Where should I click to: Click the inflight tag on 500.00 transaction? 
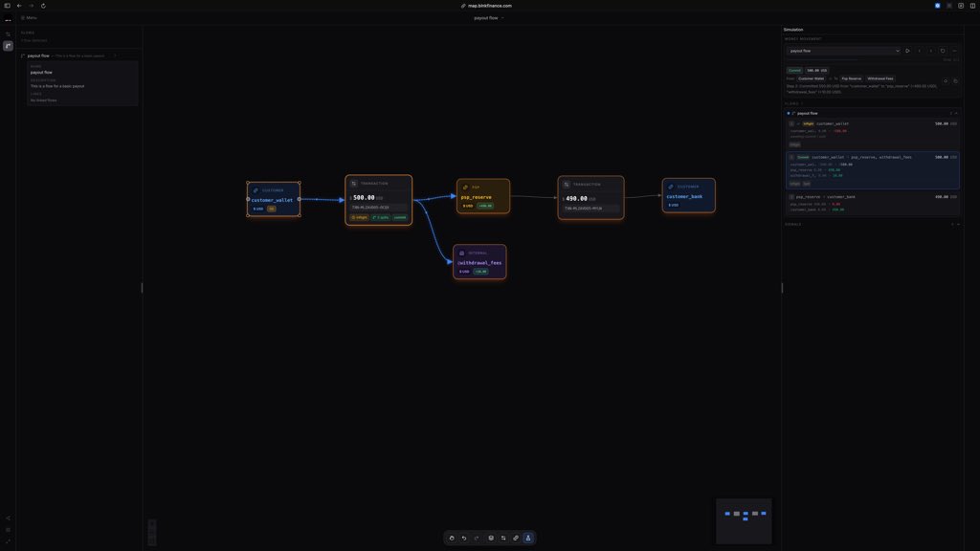pyautogui.click(x=360, y=217)
